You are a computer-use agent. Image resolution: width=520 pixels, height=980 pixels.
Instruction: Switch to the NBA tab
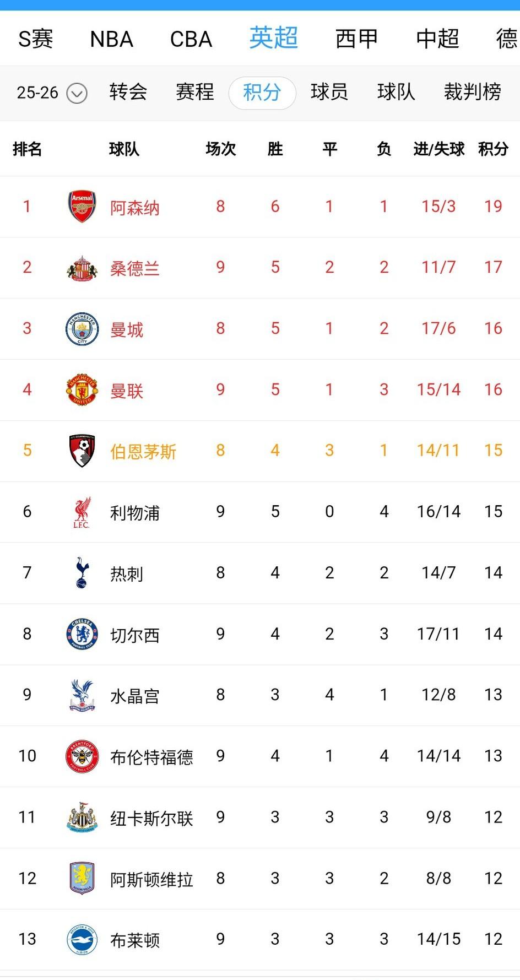(x=111, y=39)
